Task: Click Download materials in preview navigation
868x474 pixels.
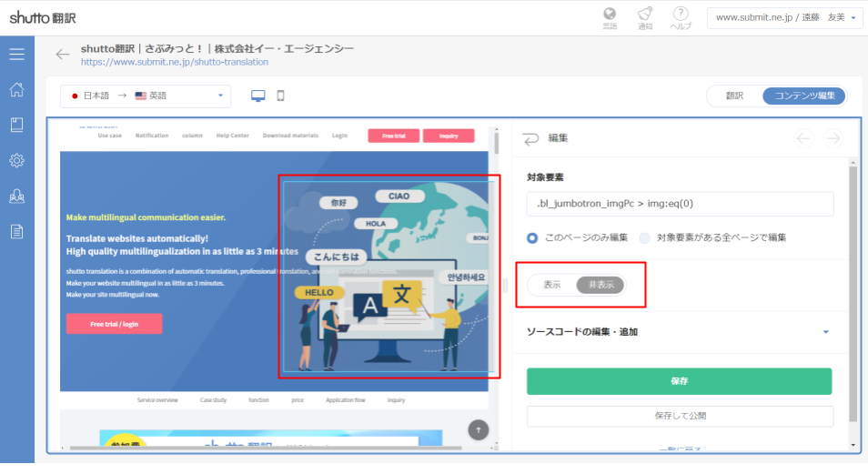Action: tap(290, 136)
